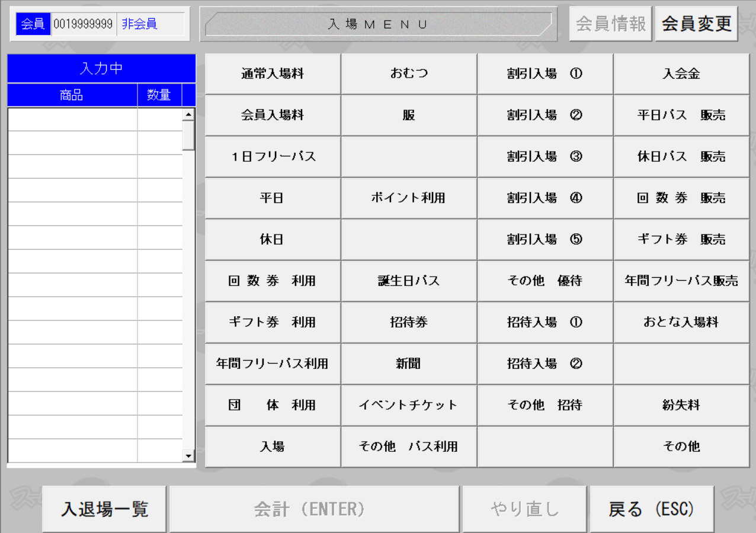Select おむつ item
This screenshot has height=533, width=756.
[409, 74]
